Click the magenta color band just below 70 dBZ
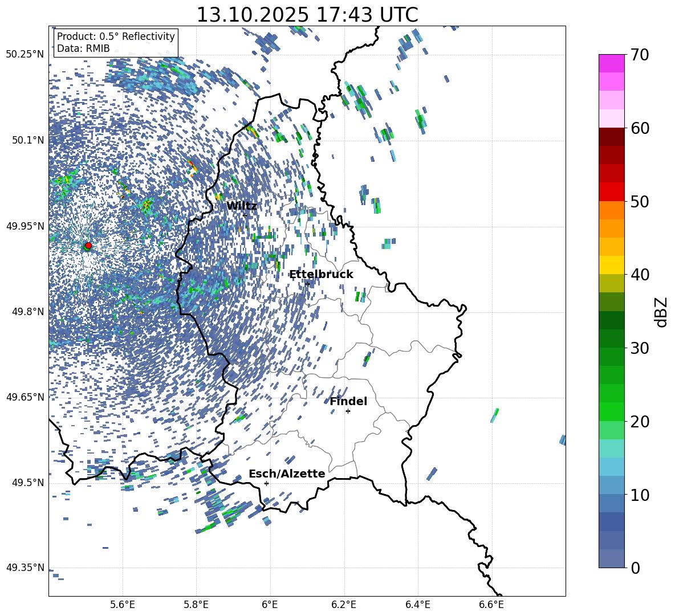The width and height of the screenshot is (675, 616). (x=611, y=63)
